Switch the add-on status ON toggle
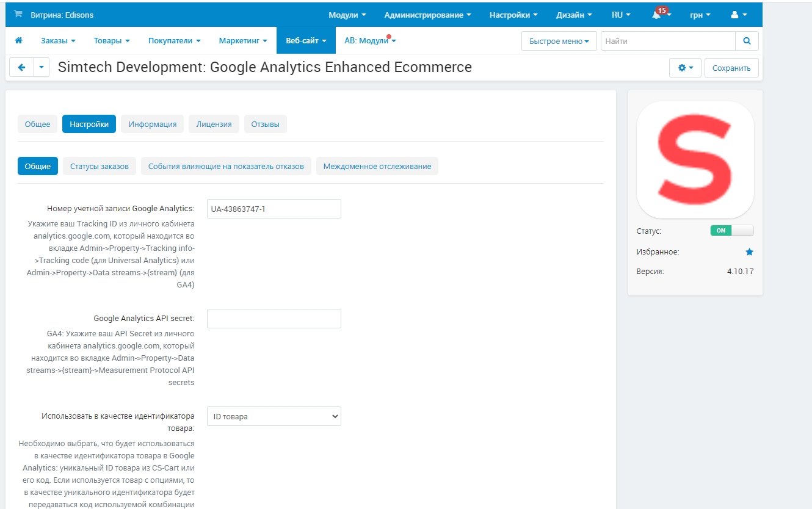 [731, 231]
